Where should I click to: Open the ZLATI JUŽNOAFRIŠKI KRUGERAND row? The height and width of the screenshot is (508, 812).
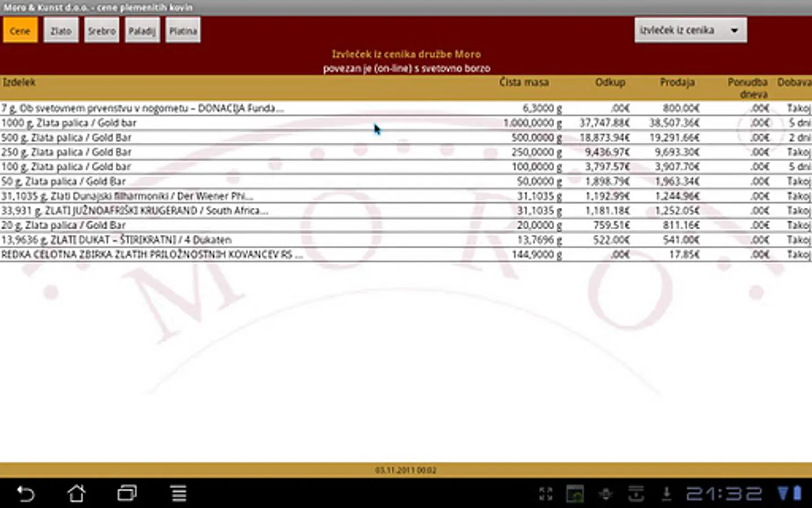[406, 211]
